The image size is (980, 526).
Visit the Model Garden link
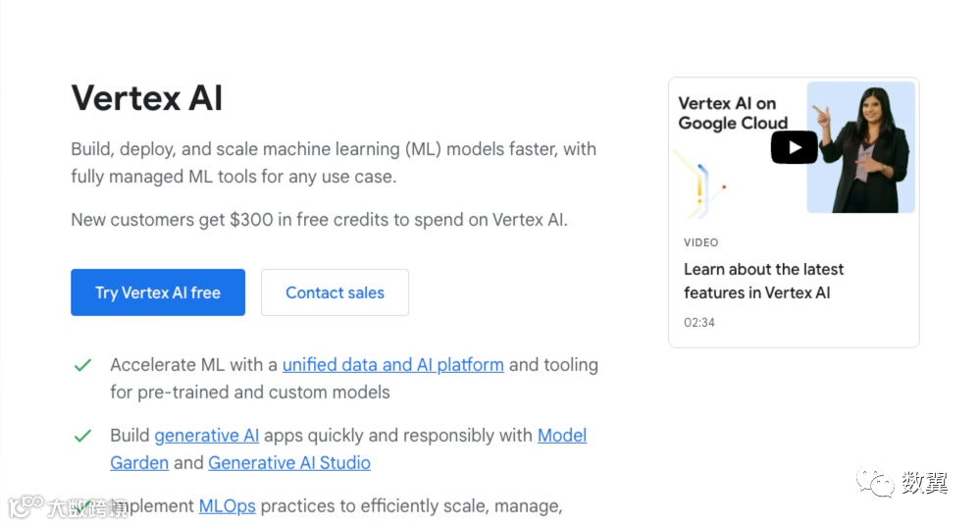561,436
